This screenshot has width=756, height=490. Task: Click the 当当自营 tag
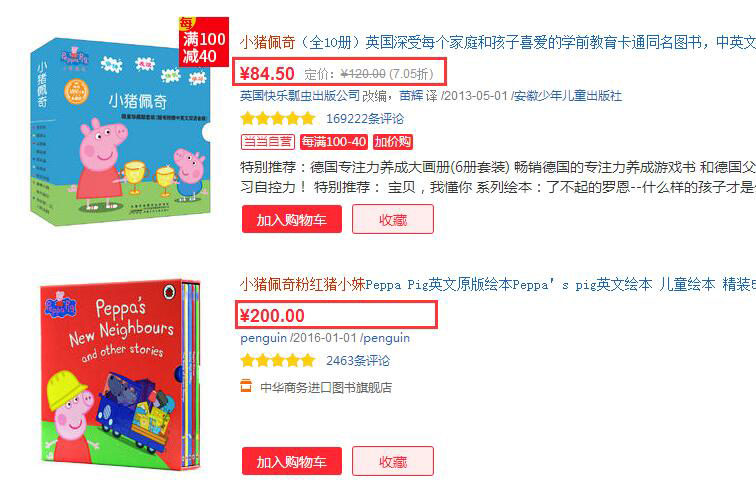tap(268, 142)
